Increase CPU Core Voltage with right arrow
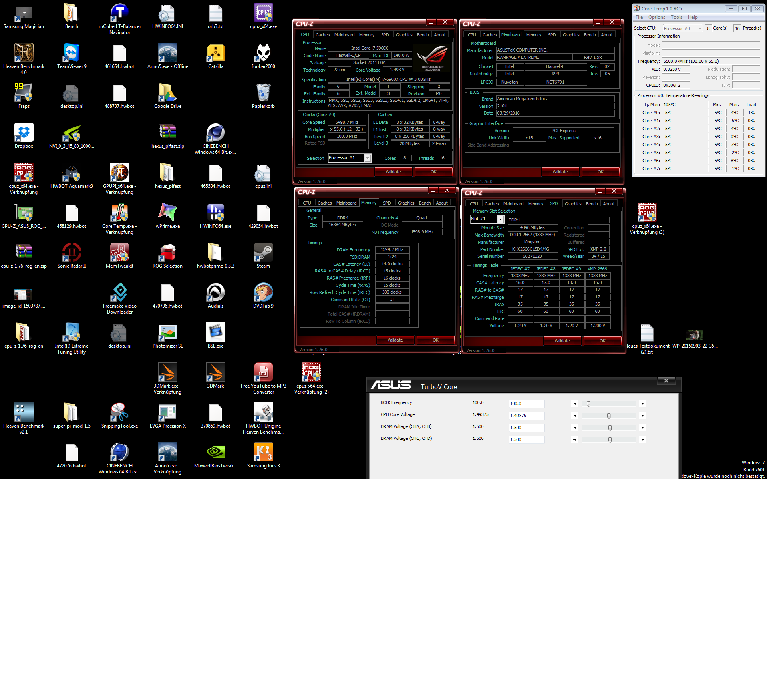767x700 pixels. pyautogui.click(x=643, y=416)
